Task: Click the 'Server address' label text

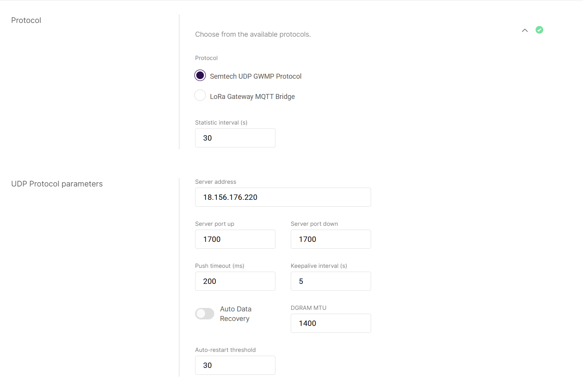Action: coord(215,182)
